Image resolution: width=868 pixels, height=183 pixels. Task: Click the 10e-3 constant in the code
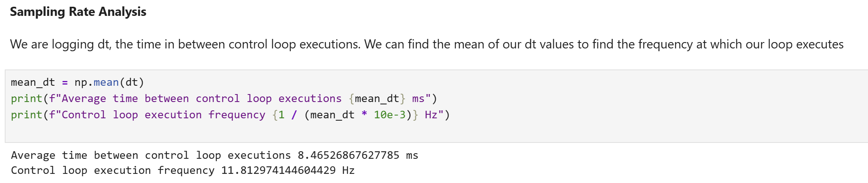pyautogui.click(x=390, y=115)
